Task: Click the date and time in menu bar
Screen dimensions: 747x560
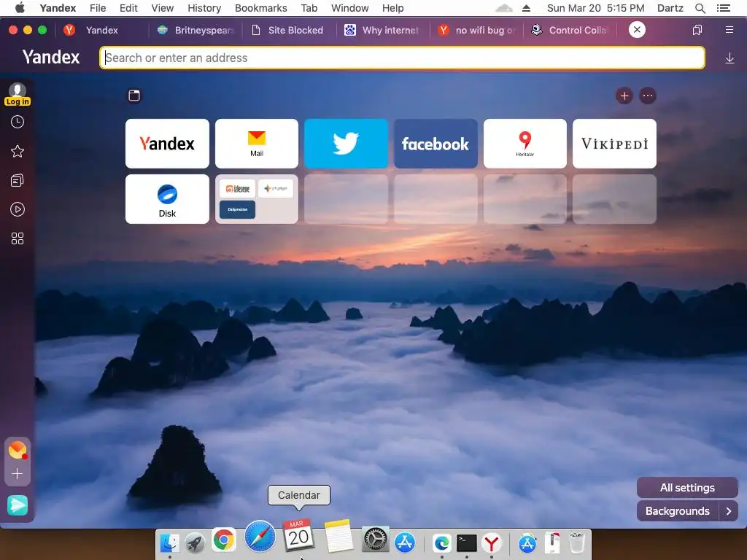Action: (x=595, y=8)
